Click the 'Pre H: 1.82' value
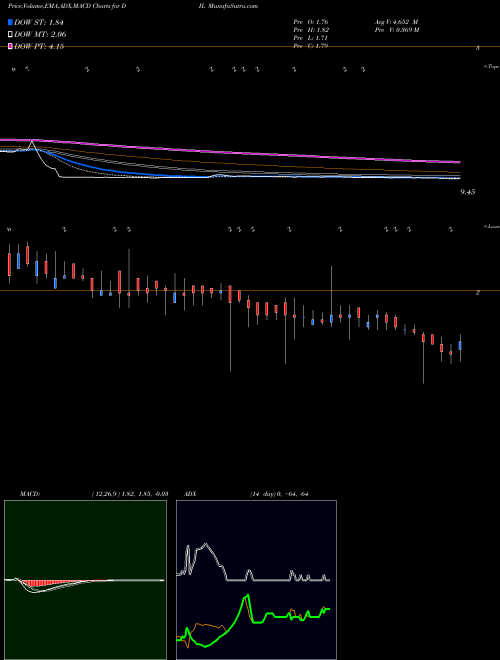Image resolution: width=500 pixels, height=660 pixels. click(311, 30)
